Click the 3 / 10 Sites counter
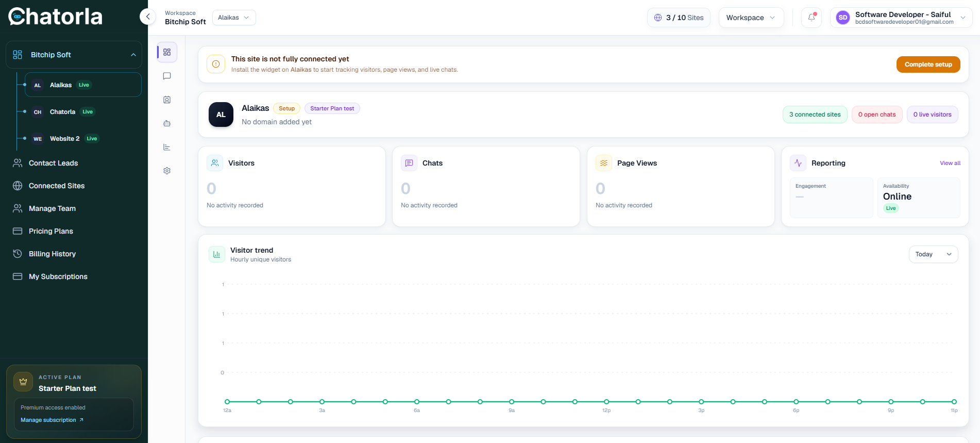980x443 pixels. point(679,18)
